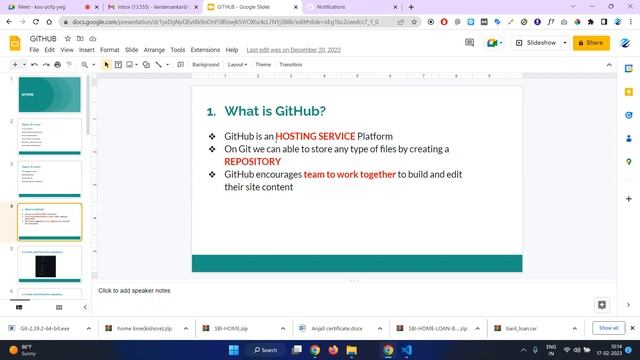
Task: Collapse the slide filmstrip panel
Action: pos(85,307)
